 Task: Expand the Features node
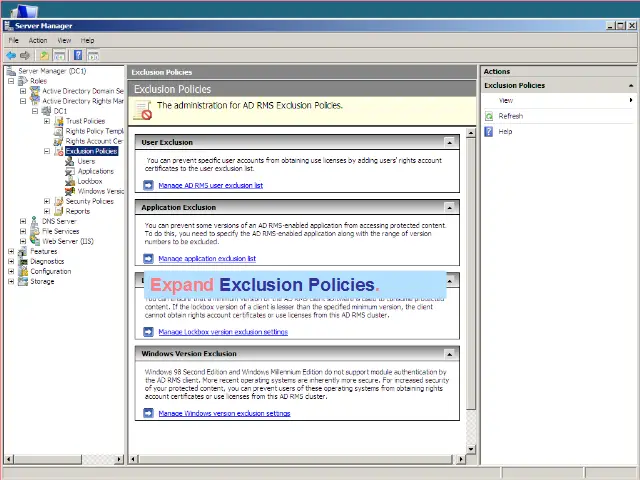(x=11, y=251)
